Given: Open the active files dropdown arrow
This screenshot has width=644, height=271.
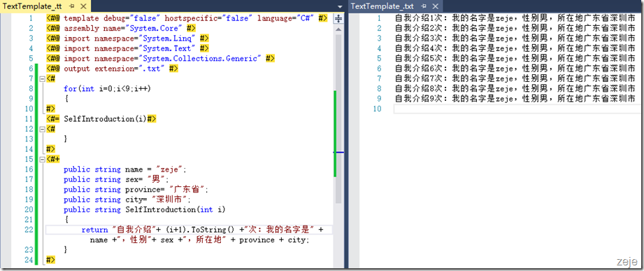Looking at the screenshot, I should tap(340, 6).
